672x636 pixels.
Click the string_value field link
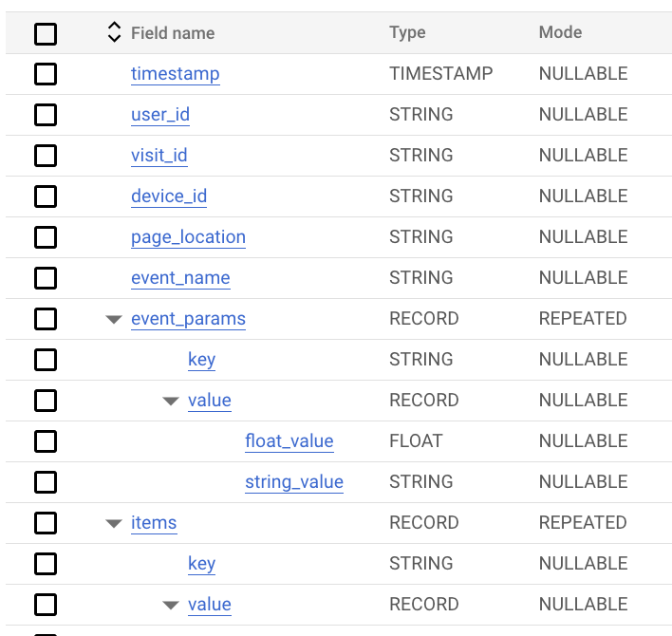[x=294, y=482]
